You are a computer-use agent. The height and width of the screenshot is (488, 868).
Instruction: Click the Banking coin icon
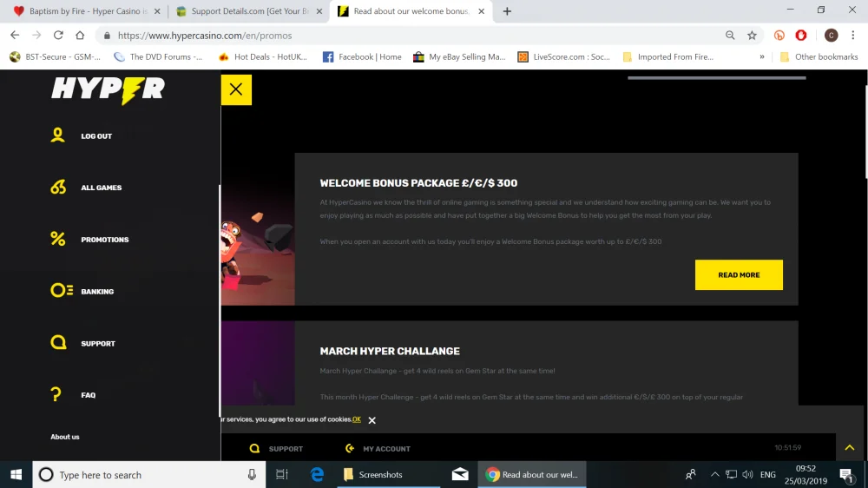pyautogui.click(x=62, y=290)
